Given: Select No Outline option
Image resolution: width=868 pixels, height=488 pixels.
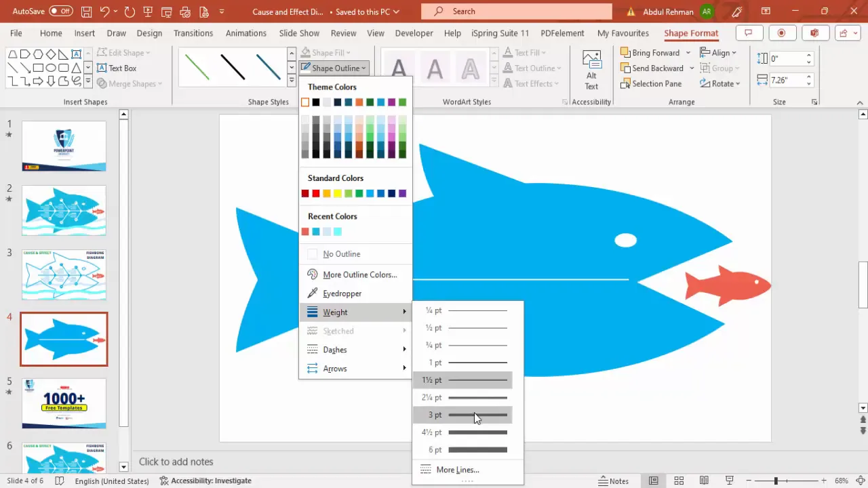Looking at the screenshot, I should 355,253.
